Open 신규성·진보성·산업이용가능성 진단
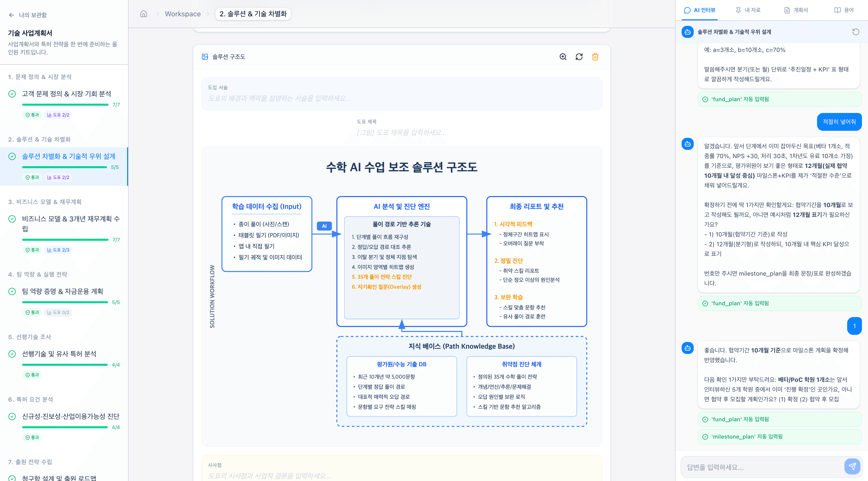 click(71, 416)
